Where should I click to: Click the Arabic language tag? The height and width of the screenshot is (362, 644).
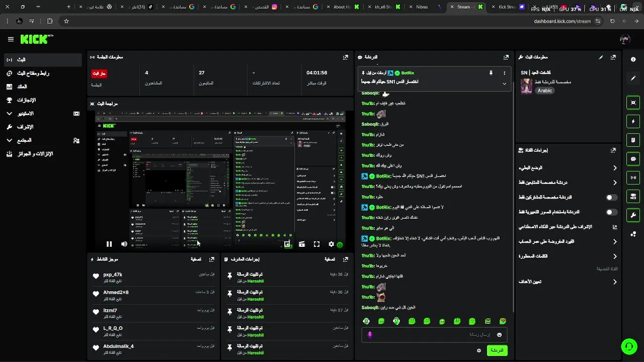545,90
